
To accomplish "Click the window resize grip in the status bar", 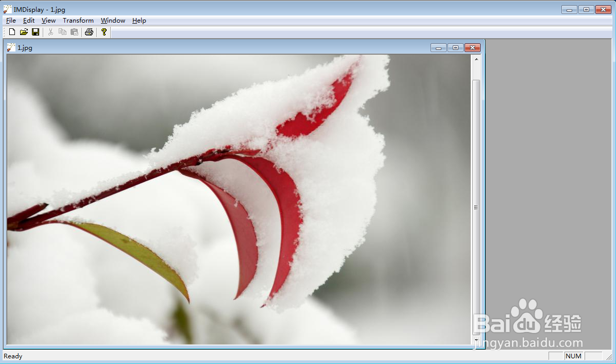I will (609, 357).
